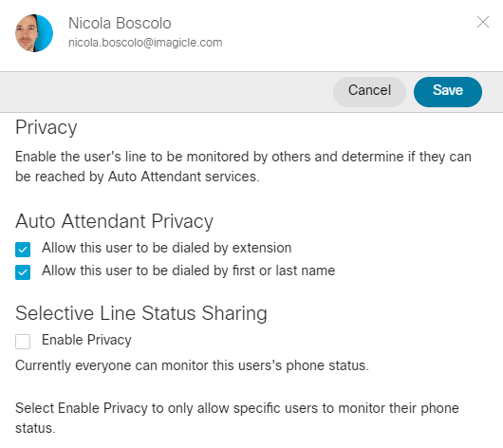Click the 'Allow this user to be dialed by extension' label
This screenshot has height=448, width=503.
[x=166, y=248]
